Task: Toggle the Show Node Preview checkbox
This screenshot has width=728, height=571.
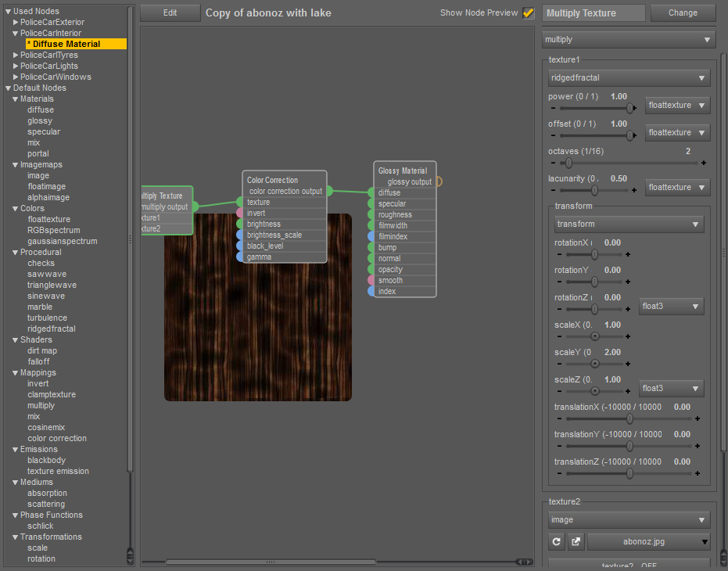Action: click(529, 13)
